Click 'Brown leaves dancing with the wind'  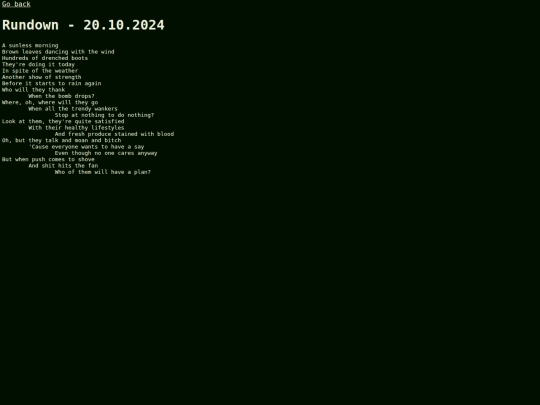click(x=58, y=52)
